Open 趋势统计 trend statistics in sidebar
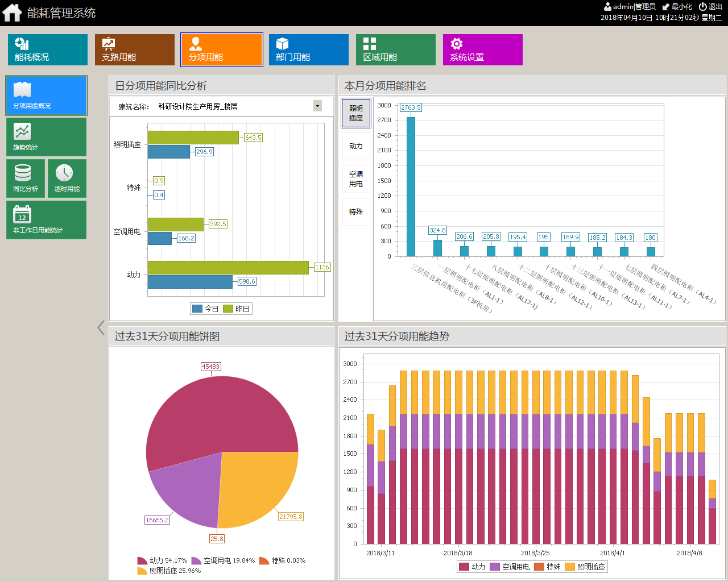Screen dimensions: 728x582 click(x=46, y=137)
